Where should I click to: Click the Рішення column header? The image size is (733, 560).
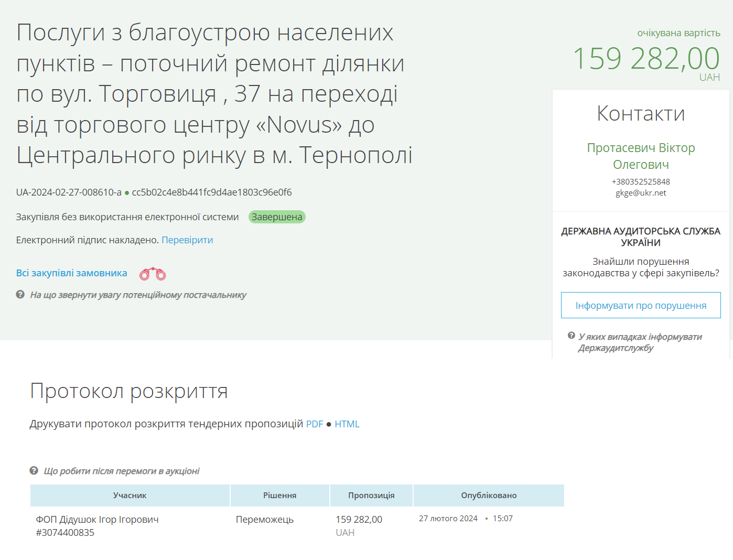pyautogui.click(x=279, y=495)
